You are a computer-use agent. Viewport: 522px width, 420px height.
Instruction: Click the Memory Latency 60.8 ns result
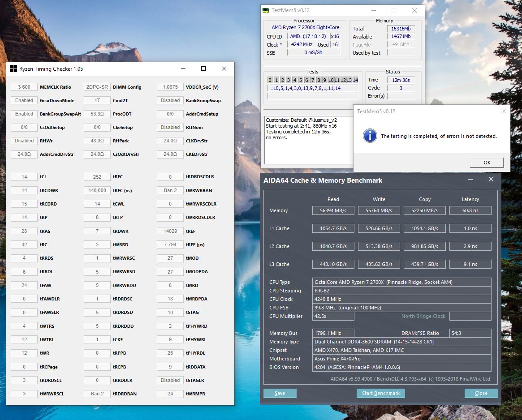470,210
